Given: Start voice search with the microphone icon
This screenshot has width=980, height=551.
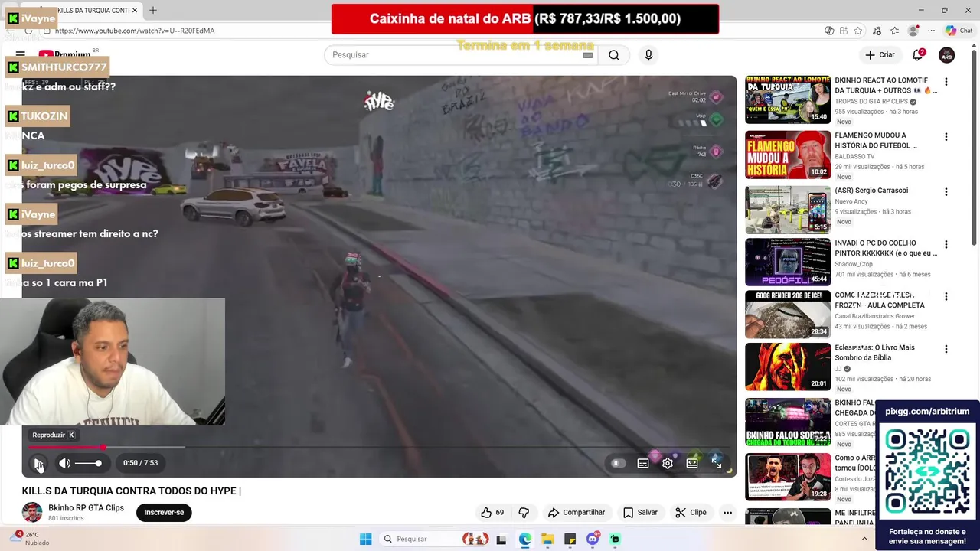Looking at the screenshot, I should tap(648, 55).
